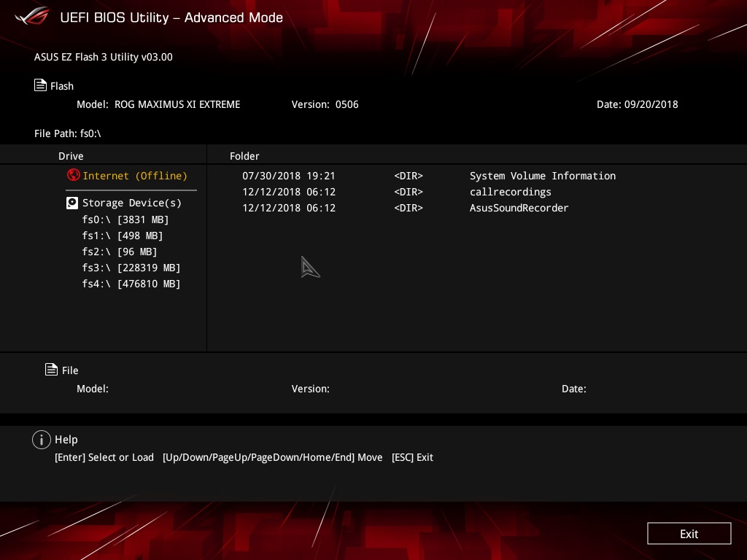Screen dimensions: 747x560
Task: Open callrecordings folder
Action: [510, 192]
